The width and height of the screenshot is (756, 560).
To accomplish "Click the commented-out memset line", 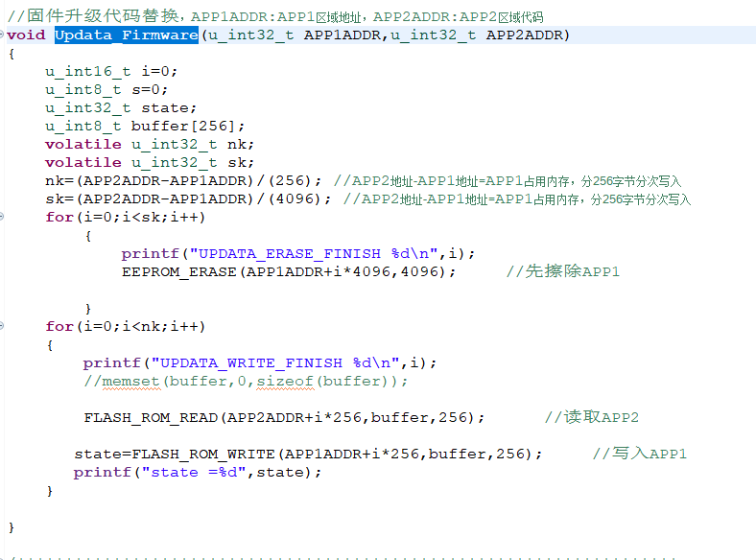I will coord(245,382).
